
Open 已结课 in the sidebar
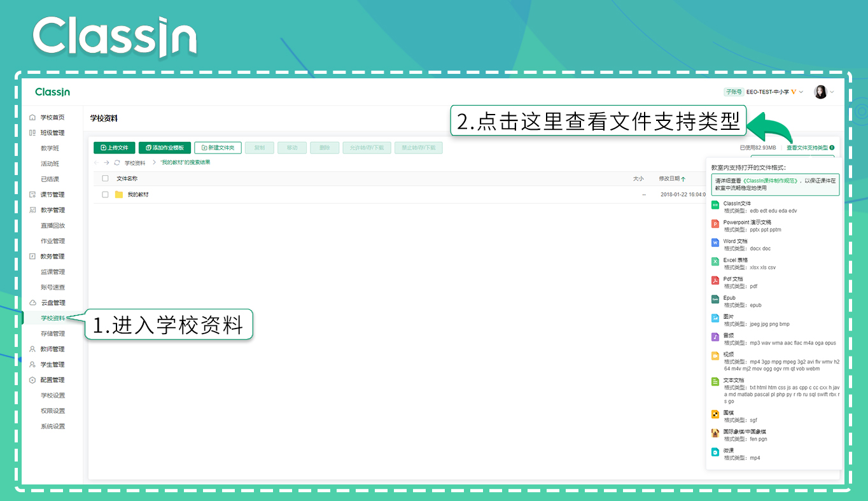(x=50, y=180)
